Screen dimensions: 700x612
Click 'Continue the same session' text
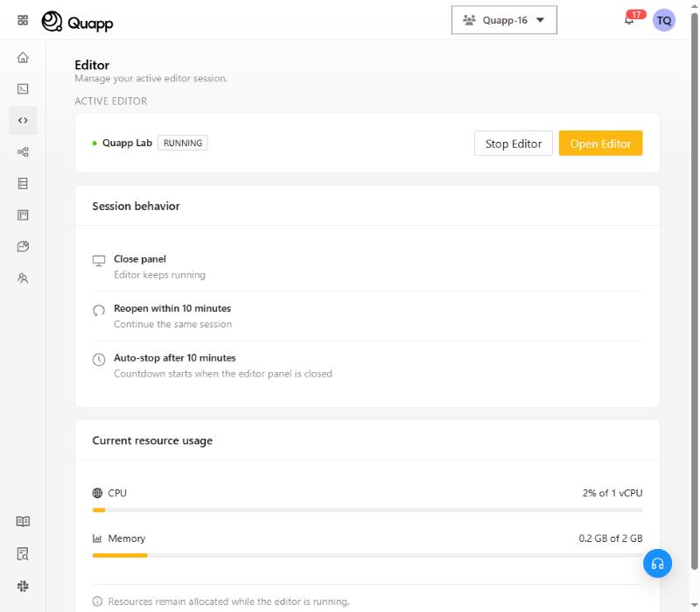pos(172,324)
